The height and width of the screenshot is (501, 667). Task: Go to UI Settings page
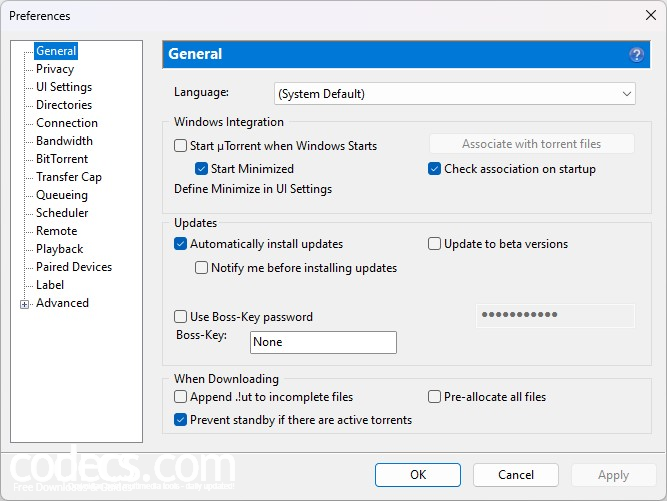[64, 87]
